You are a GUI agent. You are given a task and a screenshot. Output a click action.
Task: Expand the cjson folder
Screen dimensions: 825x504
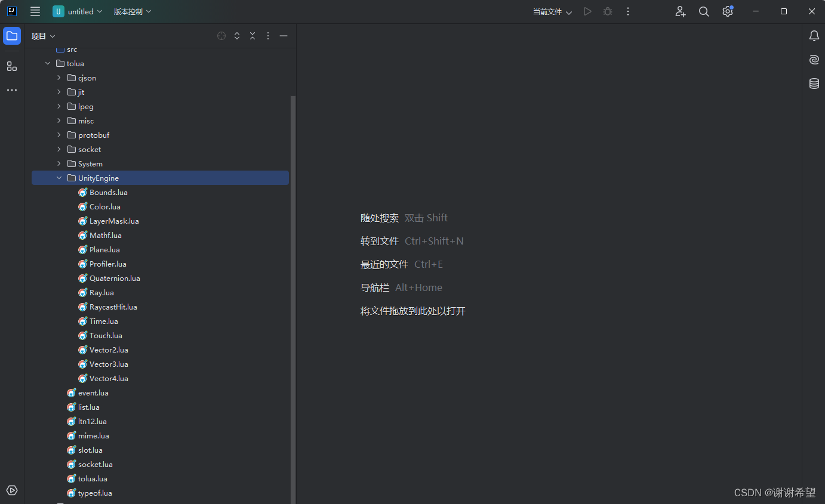pos(58,78)
